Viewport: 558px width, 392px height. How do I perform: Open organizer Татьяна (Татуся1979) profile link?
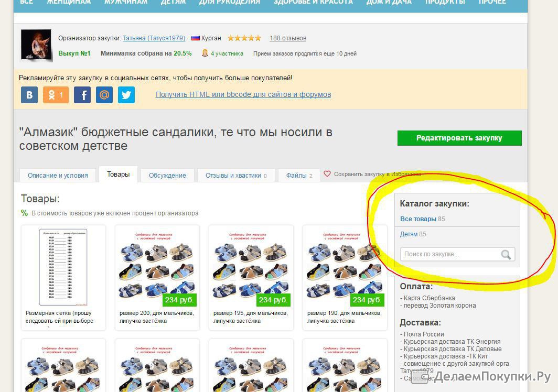point(154,38)
